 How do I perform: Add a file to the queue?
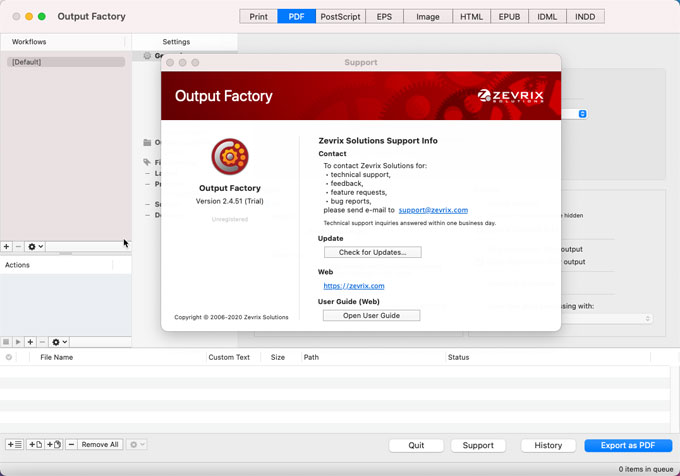35,444
